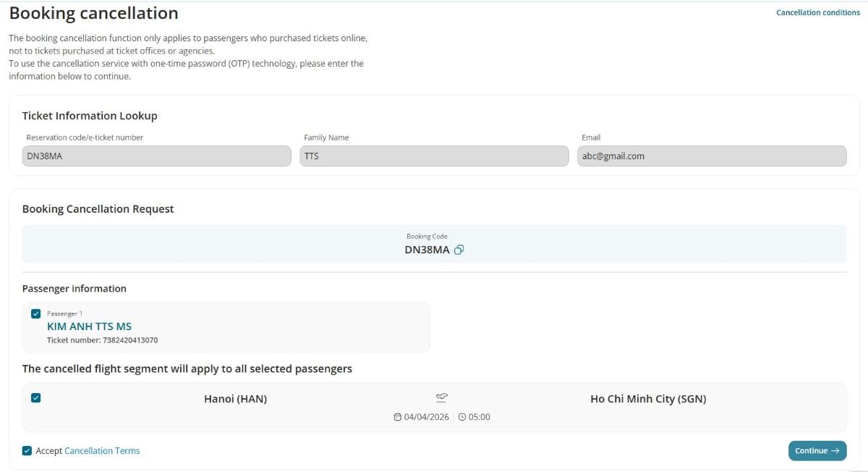
Task: Click the Reservation code field
Action: 156,156
